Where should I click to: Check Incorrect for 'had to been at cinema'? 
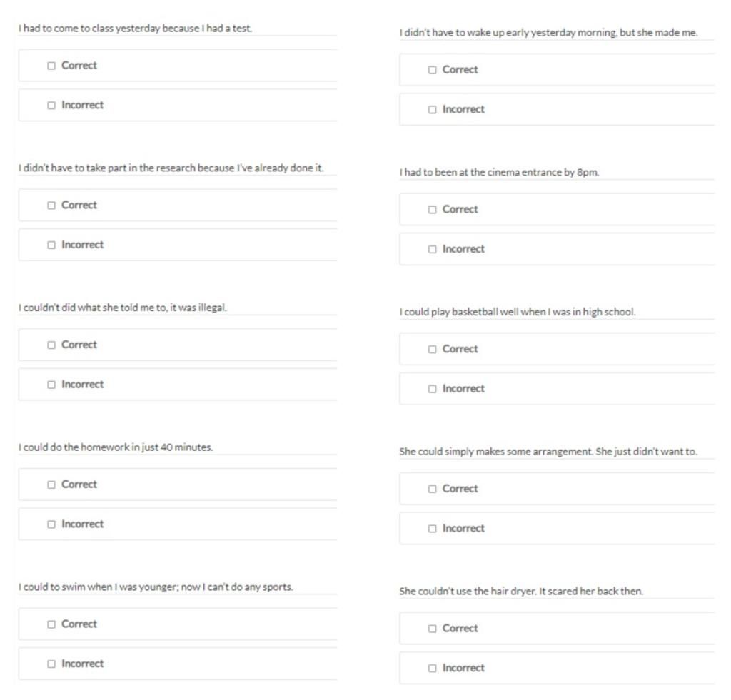click(433, 250)
